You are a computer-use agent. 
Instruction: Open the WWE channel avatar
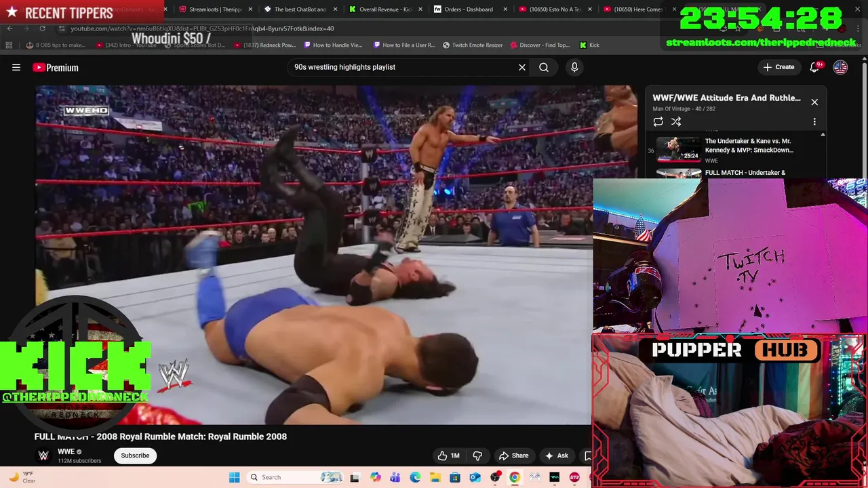(x=43, y=455)
